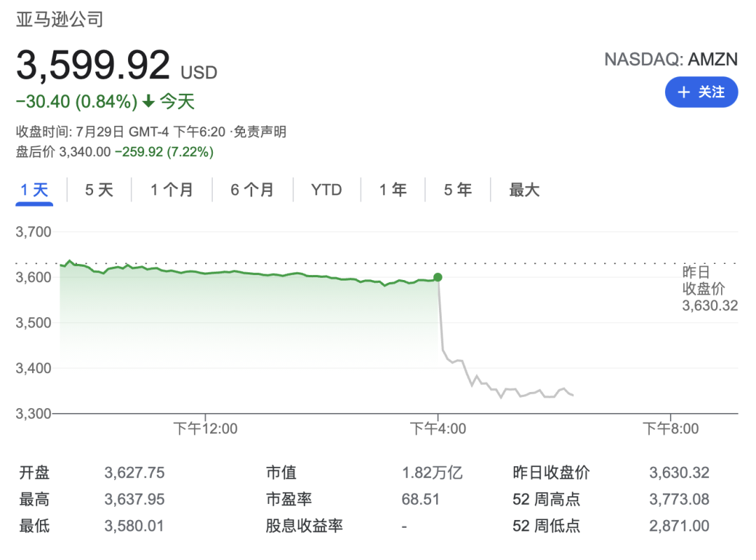Viewport: 756px width, 560px height.
Task: Open the 1 个月 chart range
Action: [x=171, y=190]
